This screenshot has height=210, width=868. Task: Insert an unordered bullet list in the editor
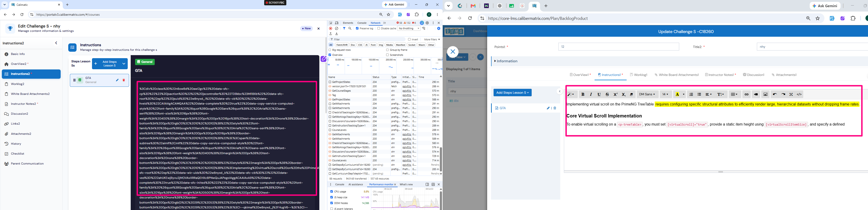click(x=699, y=94)
